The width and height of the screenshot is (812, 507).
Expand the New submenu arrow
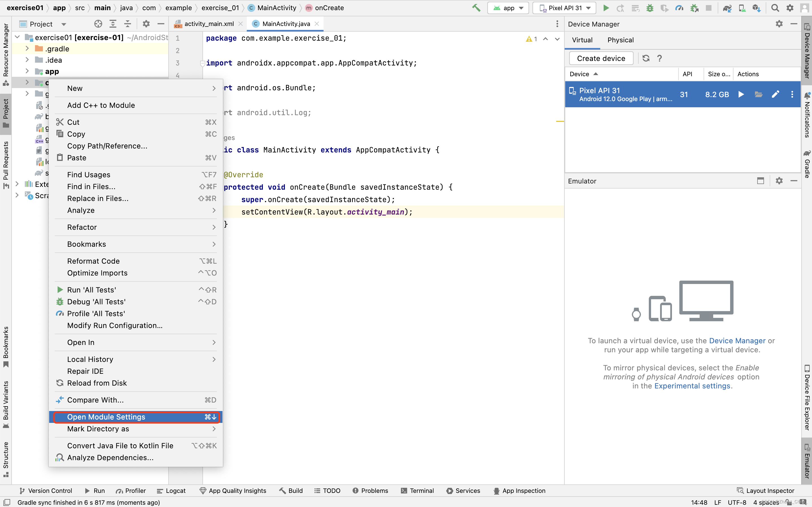click(x=214, y=88)
